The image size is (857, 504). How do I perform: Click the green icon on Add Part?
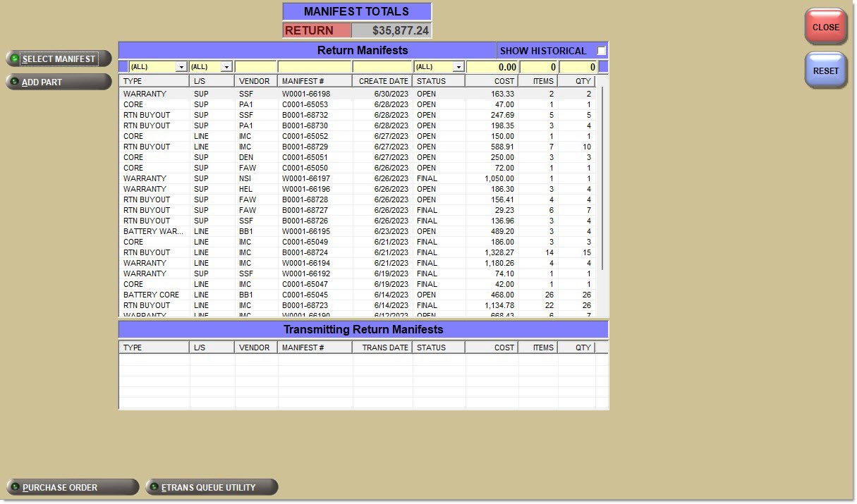click(15, 82)
